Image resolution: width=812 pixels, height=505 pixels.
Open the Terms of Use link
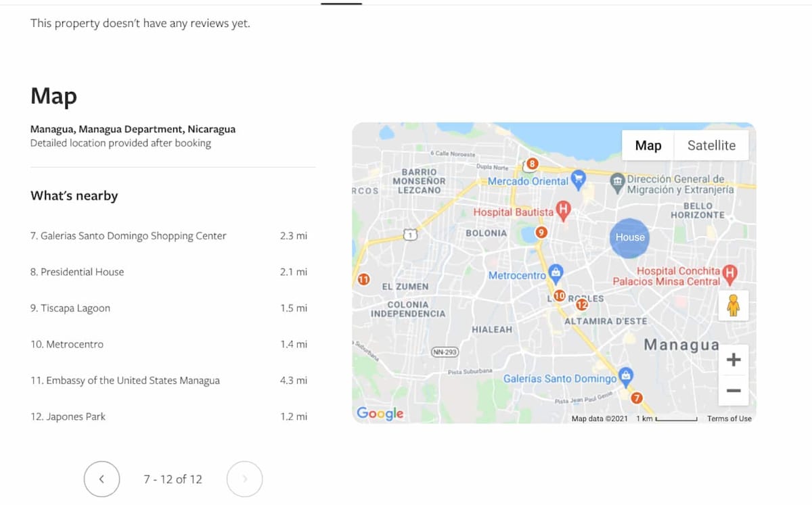click(729, 419)
